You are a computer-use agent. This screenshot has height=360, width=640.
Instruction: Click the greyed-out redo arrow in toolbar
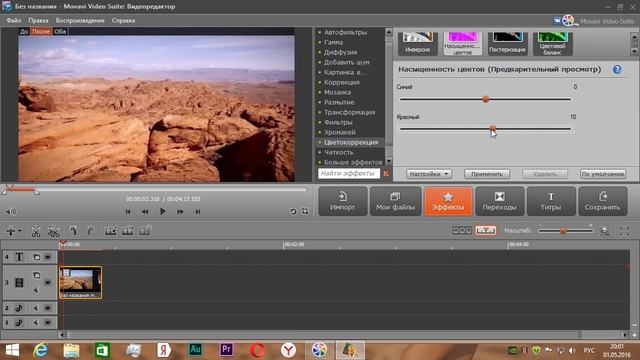tap(90, 231)
